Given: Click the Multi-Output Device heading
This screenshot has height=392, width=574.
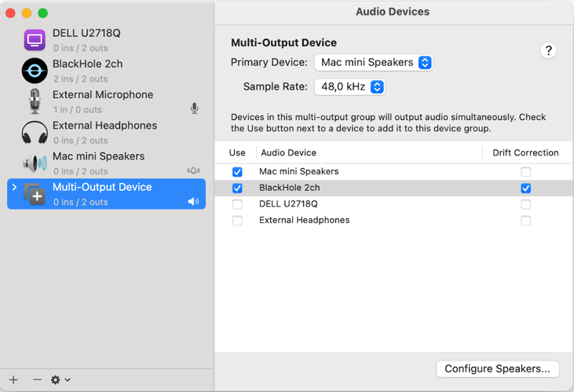Looking at the screenshot, I should click(x=283, y=43).
